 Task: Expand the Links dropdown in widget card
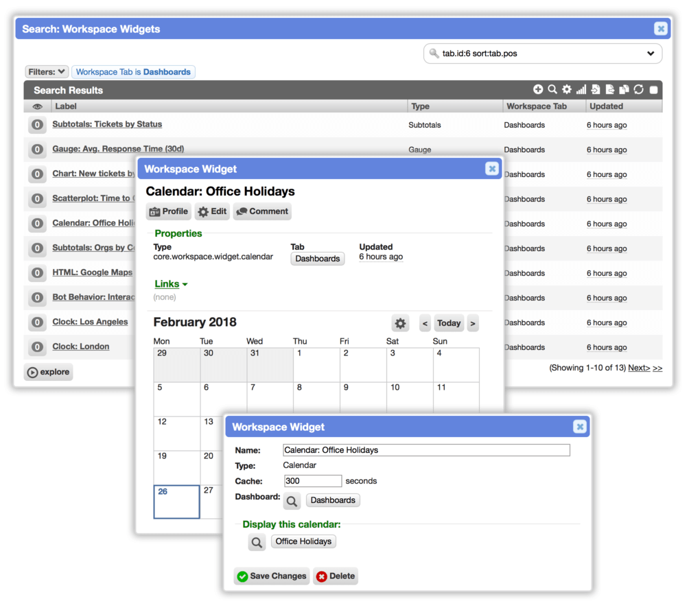[171, 284]
